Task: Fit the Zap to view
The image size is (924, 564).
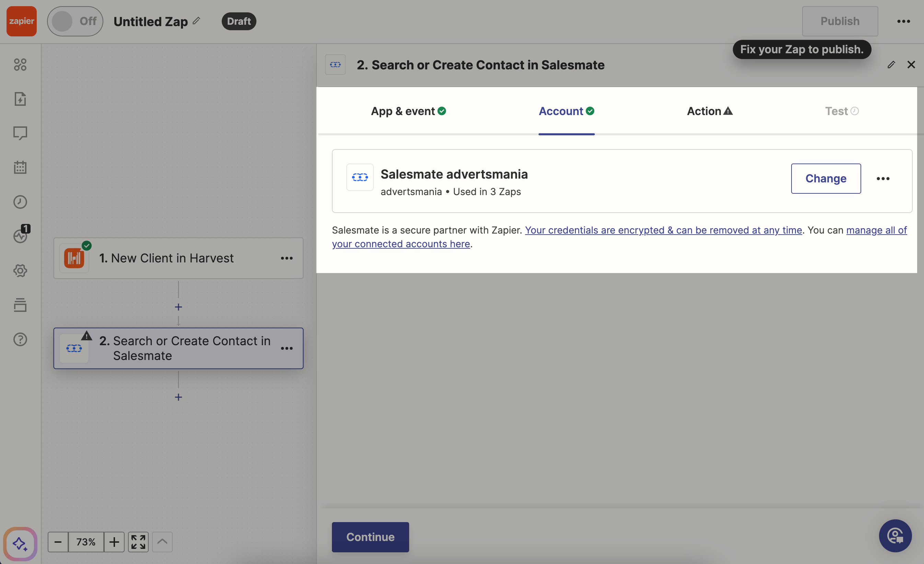Action: 138,542
